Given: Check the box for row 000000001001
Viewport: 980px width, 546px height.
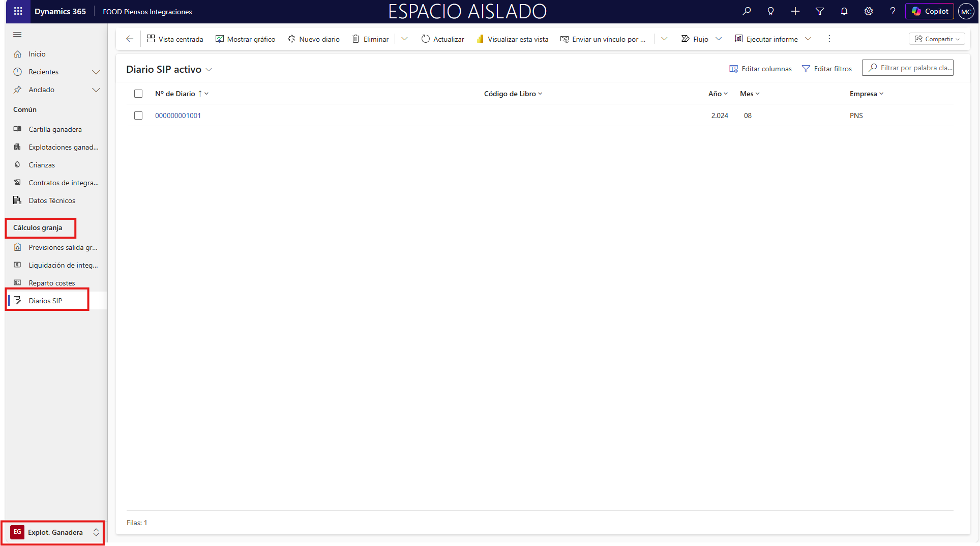Looking at the screenshot, I should click(138, 116).
